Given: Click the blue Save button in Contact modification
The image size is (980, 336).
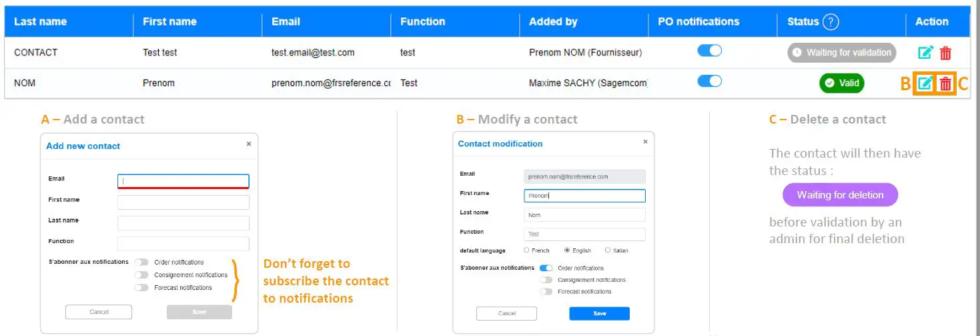Looking at the screenshot, I should coord(599,313).
